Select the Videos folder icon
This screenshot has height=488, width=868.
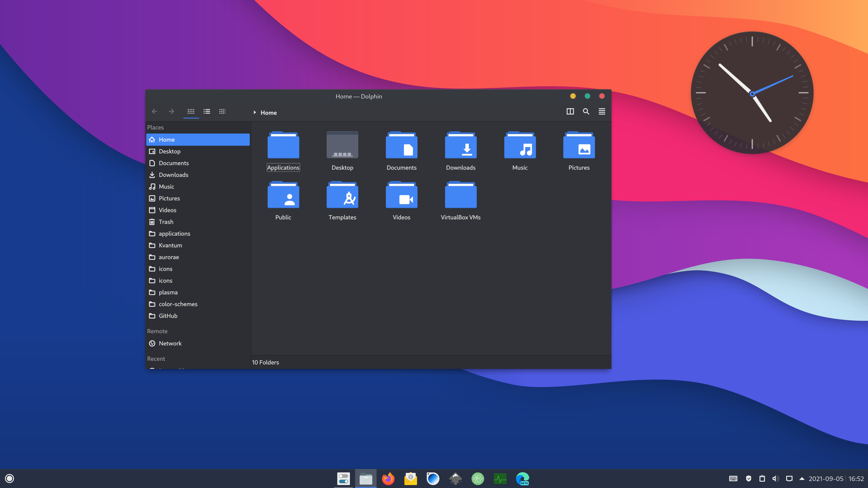(x=402, y=195)
